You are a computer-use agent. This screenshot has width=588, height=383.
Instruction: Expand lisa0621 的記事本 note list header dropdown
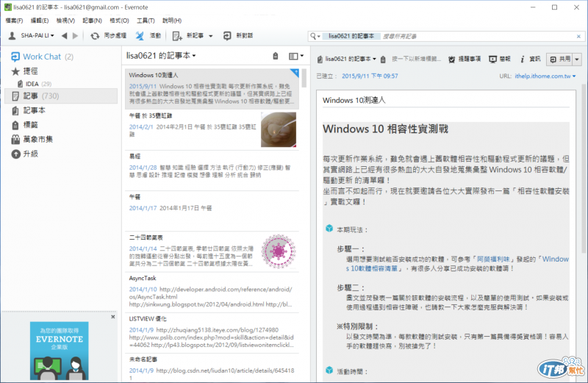(161, 56)
